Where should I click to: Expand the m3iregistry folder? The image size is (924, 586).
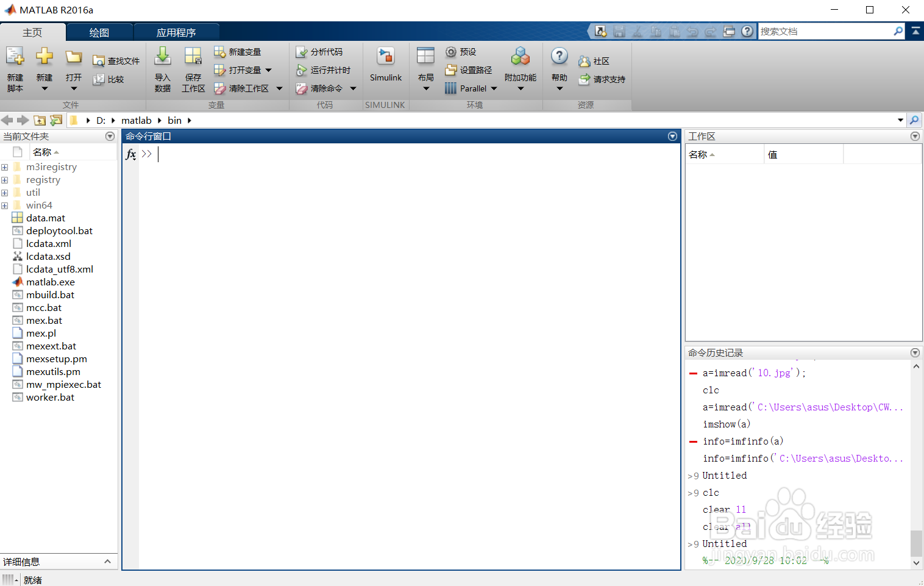coord(5,167)
